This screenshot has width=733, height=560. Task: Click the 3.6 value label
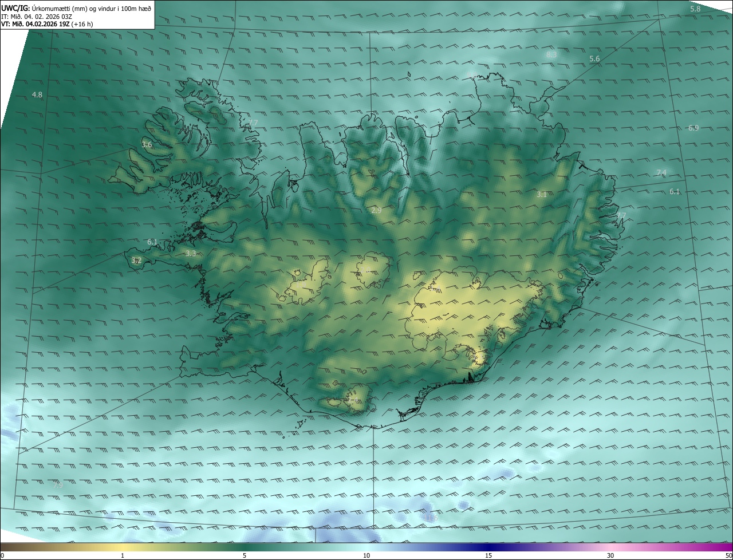click(147, 145)
